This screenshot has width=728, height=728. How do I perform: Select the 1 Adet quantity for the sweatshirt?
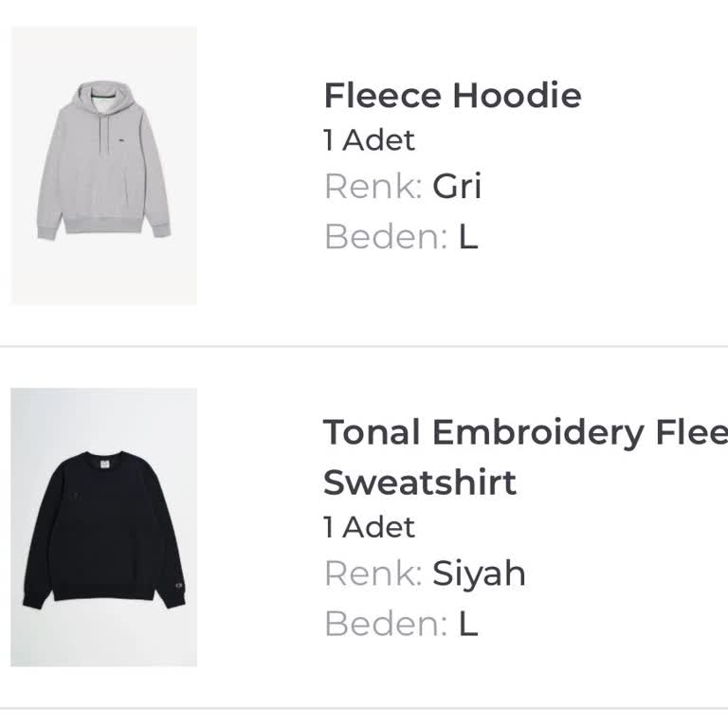tap(369, 527)
